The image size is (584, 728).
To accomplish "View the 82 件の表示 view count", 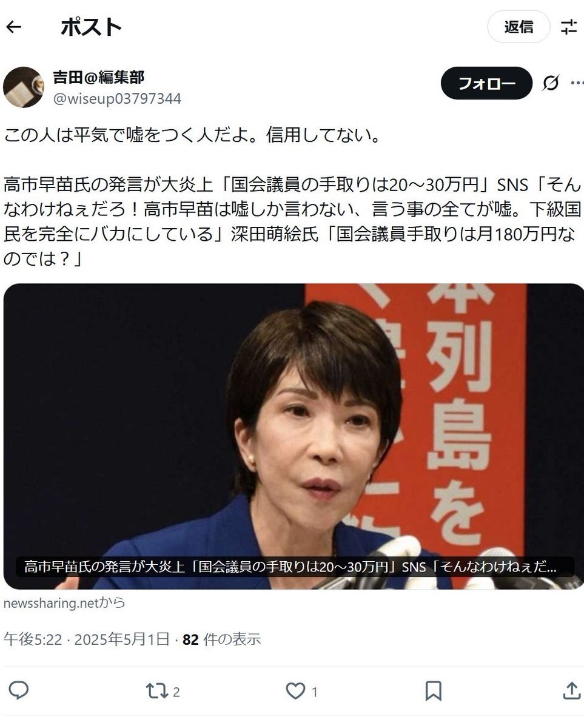I will coord(221,639).
